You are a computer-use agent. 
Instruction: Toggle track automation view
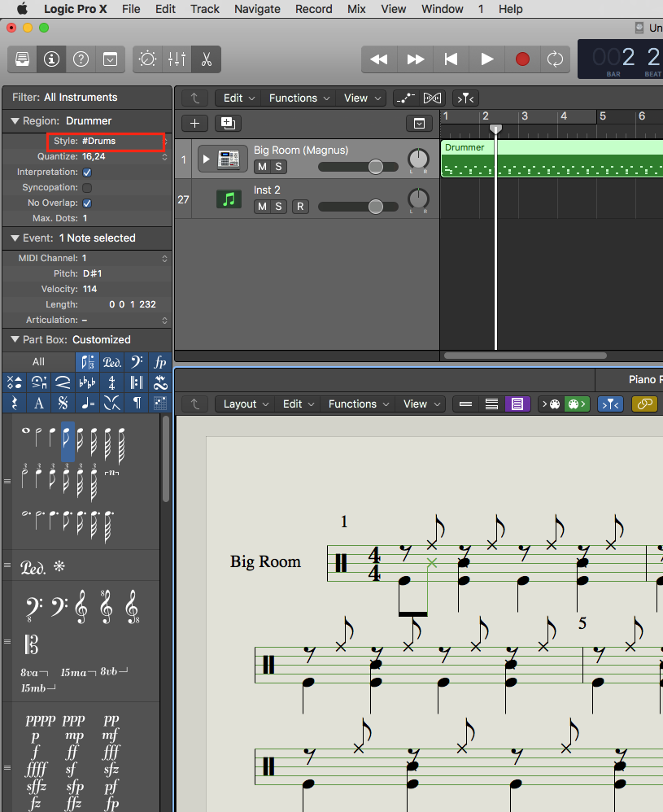click(406, 98)
